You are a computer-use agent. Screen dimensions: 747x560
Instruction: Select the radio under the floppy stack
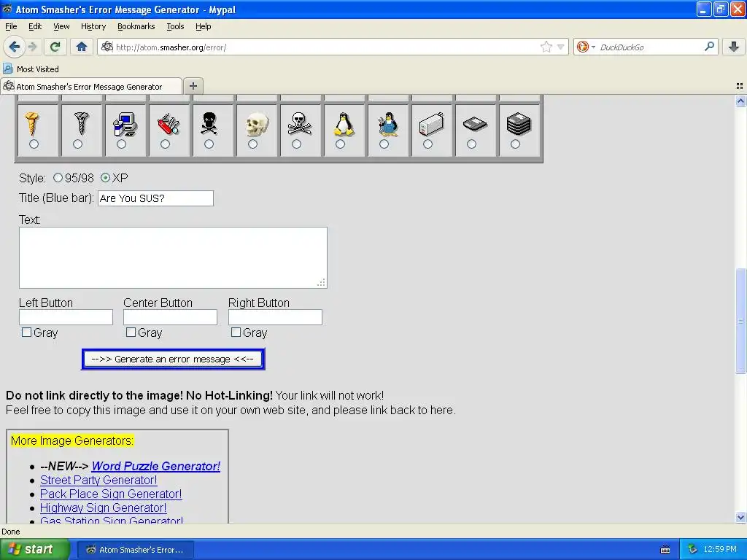(x=515, y=144)
